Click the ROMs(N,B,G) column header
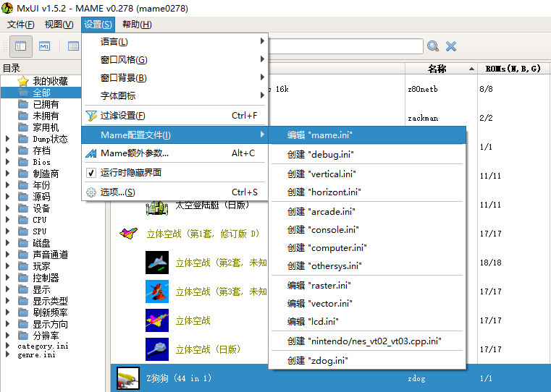551x392 pixels. coord(513,69)
